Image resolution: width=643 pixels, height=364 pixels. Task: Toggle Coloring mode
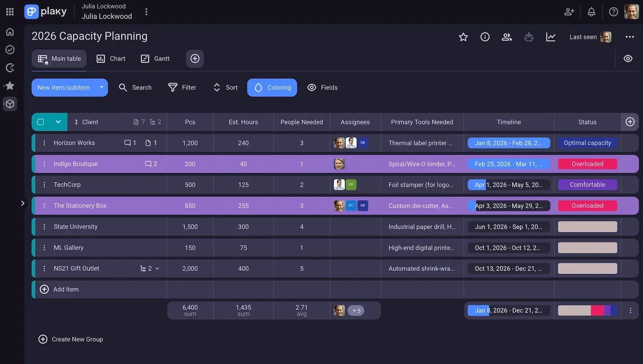pyautogui.click(x=272, y=88)
